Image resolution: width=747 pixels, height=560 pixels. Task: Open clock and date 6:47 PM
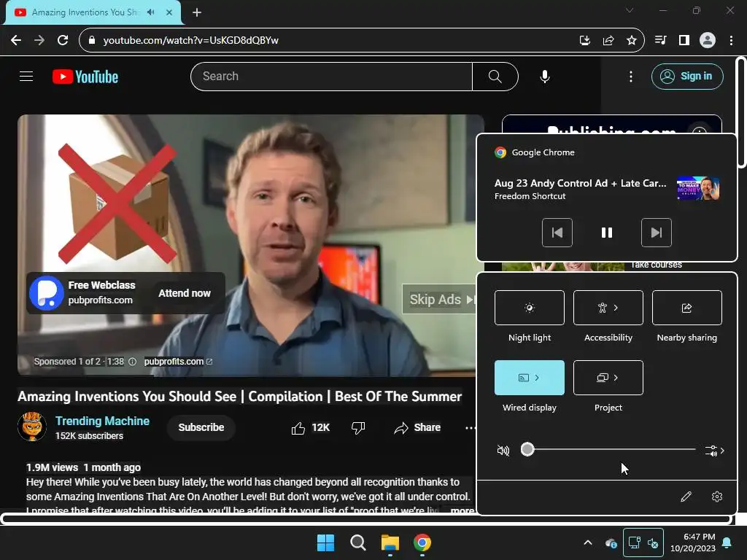(x=693, y=542)
